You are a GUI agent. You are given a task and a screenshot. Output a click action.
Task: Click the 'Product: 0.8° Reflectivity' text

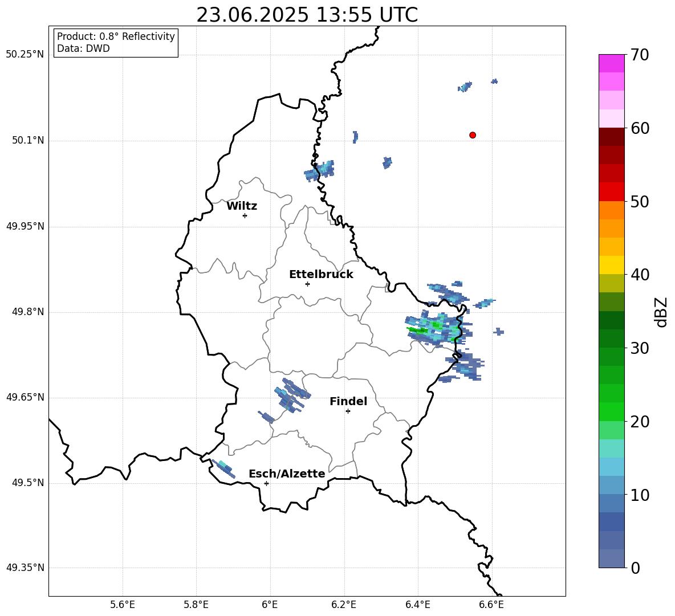(116, 36)
